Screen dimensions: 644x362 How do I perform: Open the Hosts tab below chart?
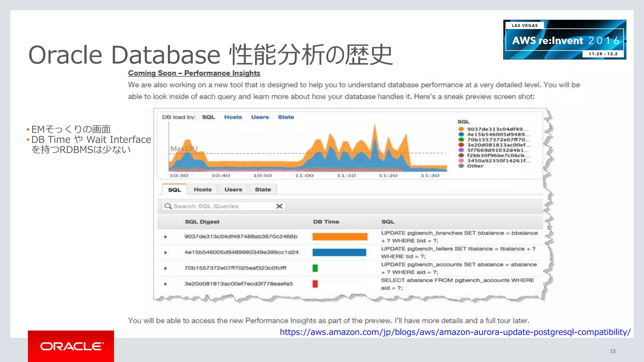203,189
